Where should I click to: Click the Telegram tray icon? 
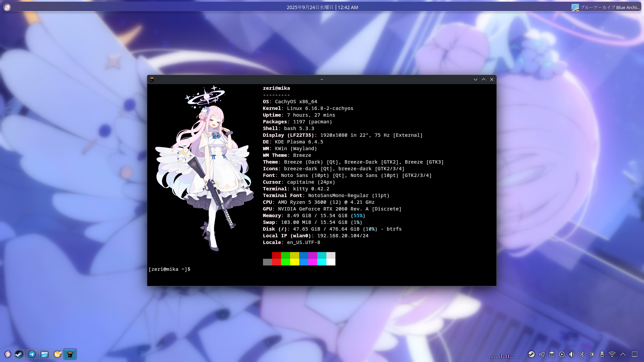(x=542, y=354)
